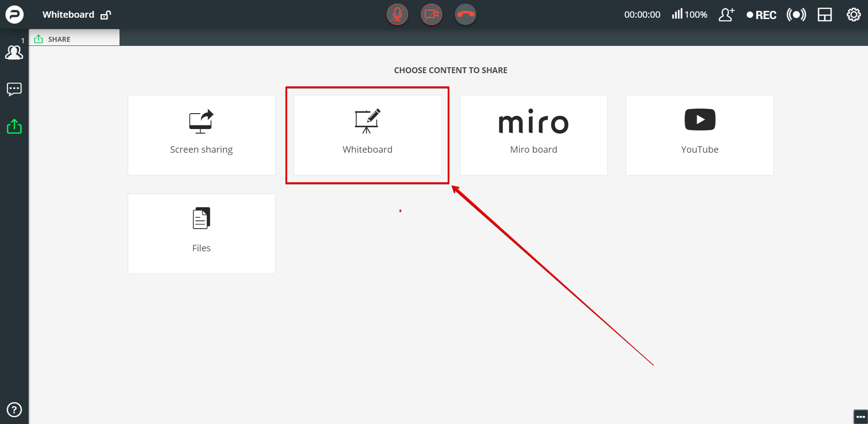Invite participants with add-user icon
The image size is (868, 424).
[726, 15]
